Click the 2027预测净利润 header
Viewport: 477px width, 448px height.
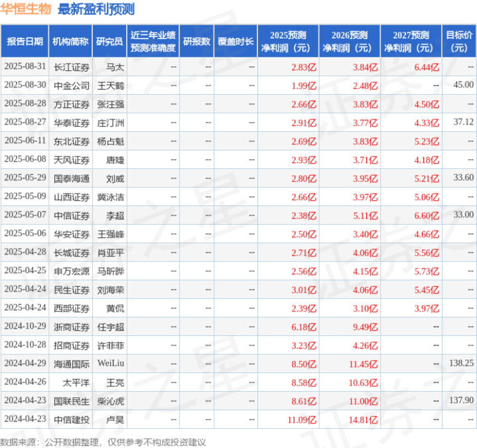[411, 41]
